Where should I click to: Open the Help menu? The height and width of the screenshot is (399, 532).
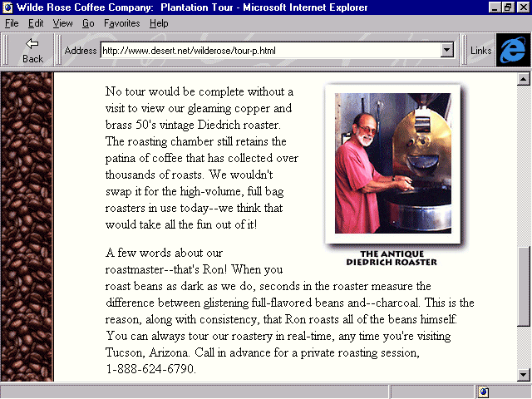click(x=158, y=23)
